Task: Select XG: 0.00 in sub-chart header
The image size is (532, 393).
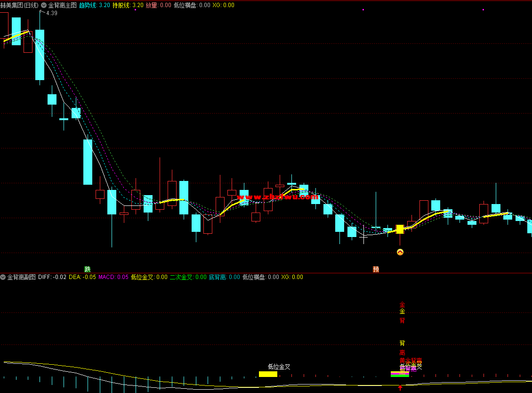Action: 292,277
